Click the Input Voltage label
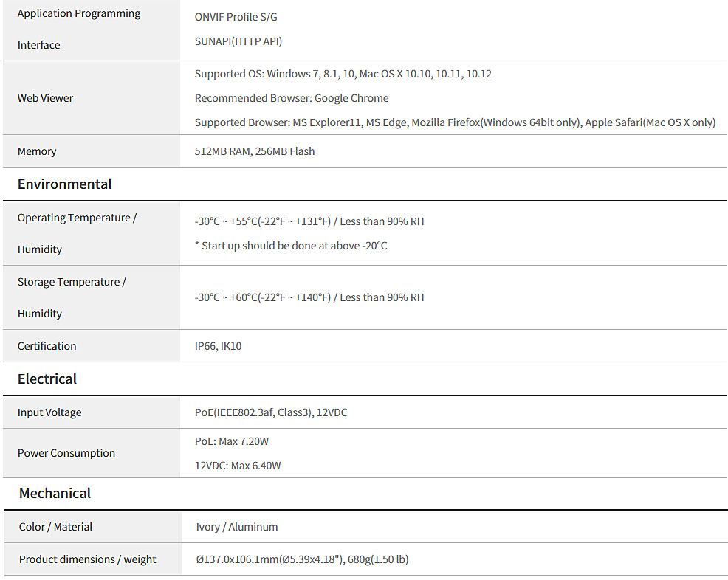This screenshot has height=580, width=728. pyautogui.click(x=49, y=412)
